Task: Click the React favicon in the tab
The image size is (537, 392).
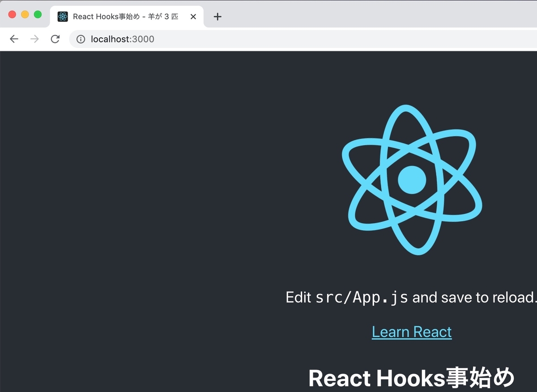Action: [63, 17]
